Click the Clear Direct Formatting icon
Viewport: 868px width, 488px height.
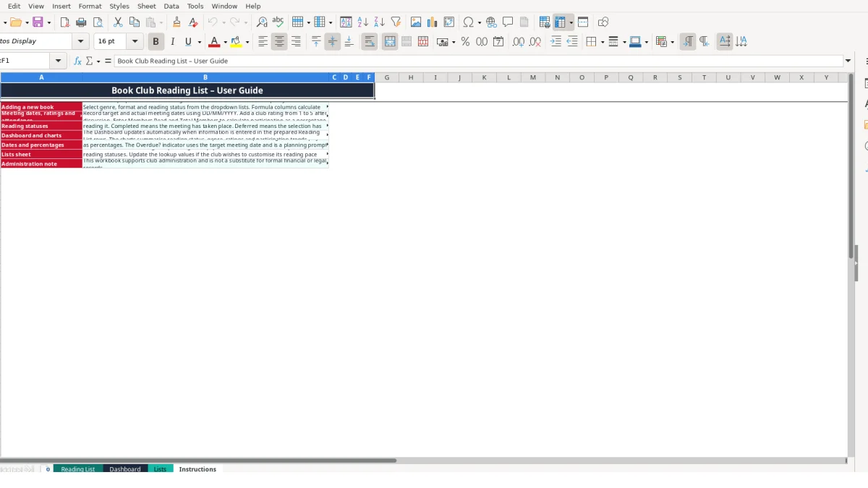(192, 22)
